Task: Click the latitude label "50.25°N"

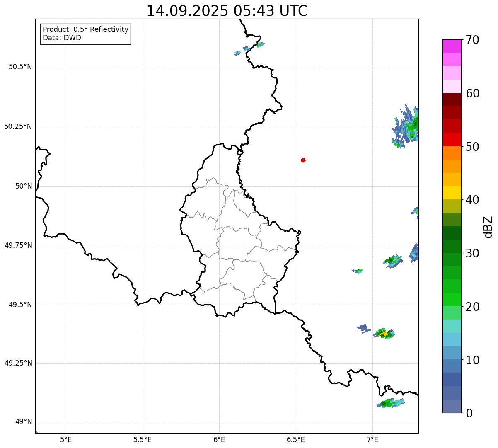Action: 18,126
